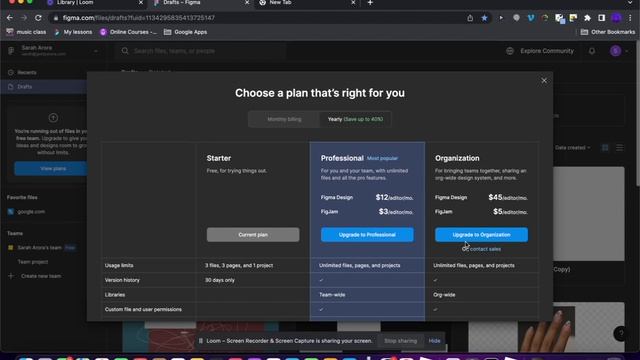This screenshot has width=640, height=360.
Task: Click the Libraries row label
Action: click(115, 295)
